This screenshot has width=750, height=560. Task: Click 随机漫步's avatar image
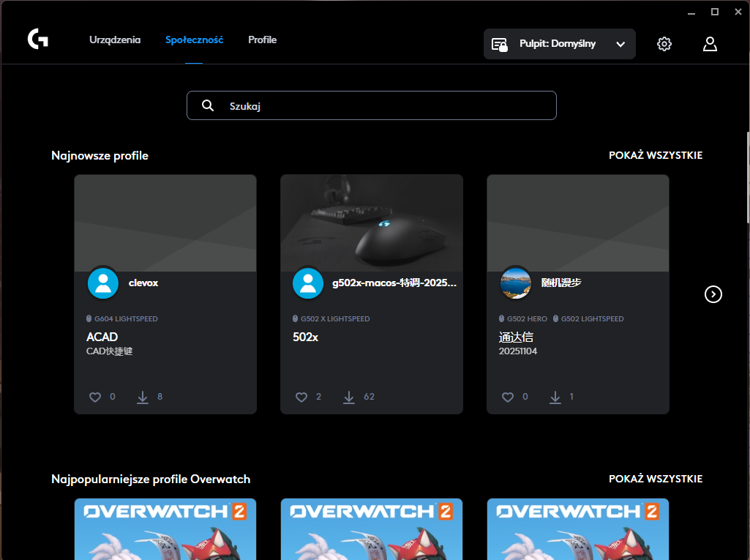[x=516, y=283]
